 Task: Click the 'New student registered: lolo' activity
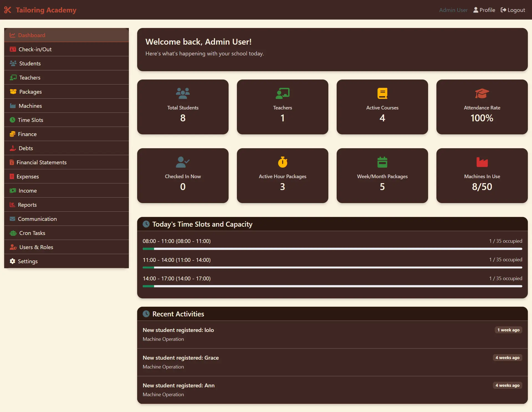tap(332, 334)
